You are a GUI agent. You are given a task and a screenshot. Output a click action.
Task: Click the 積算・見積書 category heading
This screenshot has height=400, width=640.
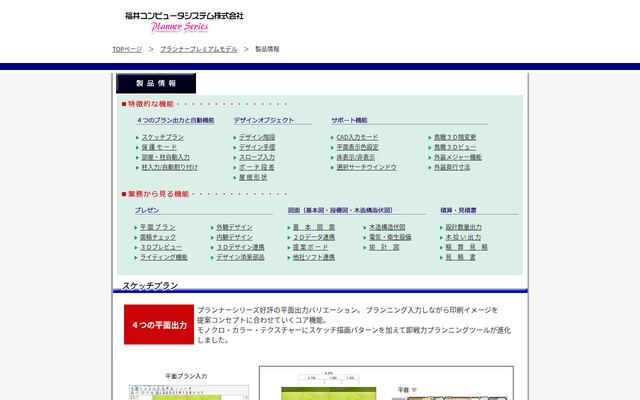pyautogui.click(x=458, y=211)
